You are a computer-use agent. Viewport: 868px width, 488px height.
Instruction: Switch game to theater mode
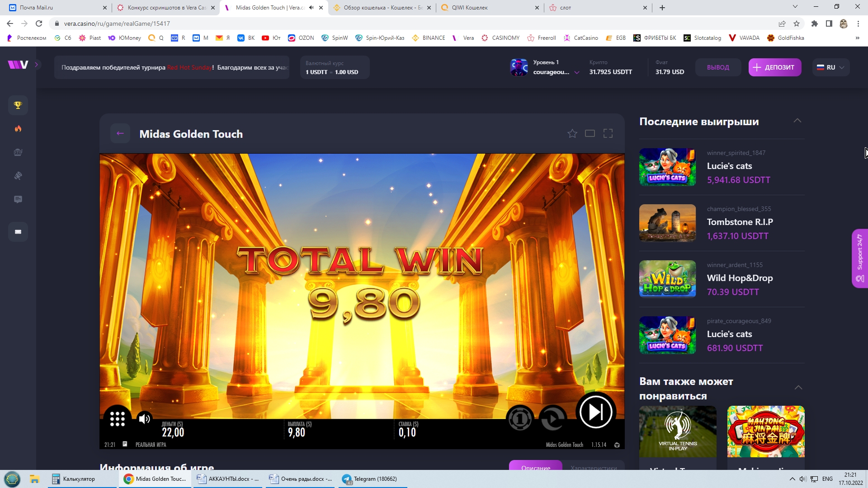coord(590,133)
